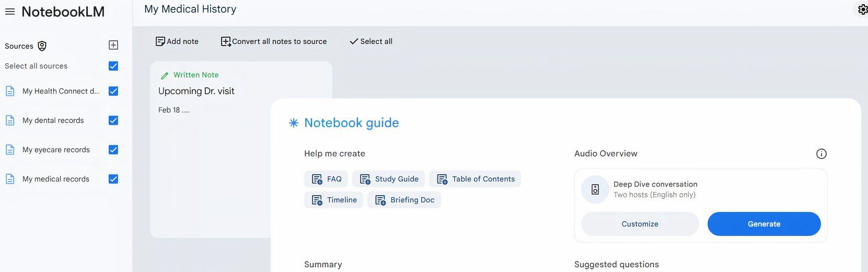This screenshot has height=272, width=868.
Task: Click Select all in the notes toolbar
Action: tap(371, 41)
